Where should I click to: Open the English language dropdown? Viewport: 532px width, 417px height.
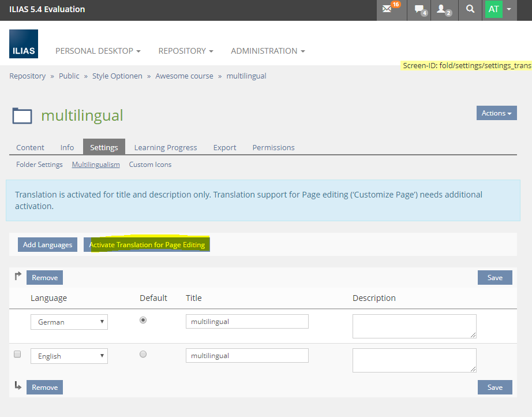pos(69,356)
